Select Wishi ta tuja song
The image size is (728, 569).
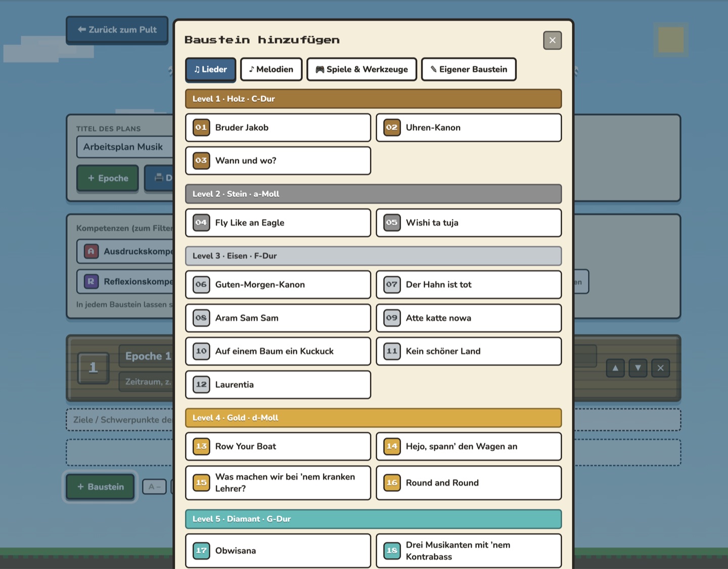point(469,223)
